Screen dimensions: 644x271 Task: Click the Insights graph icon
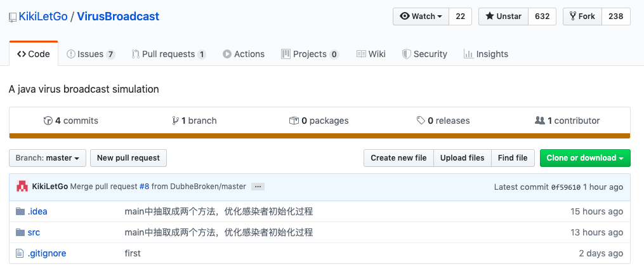click(x=468, y=54)
